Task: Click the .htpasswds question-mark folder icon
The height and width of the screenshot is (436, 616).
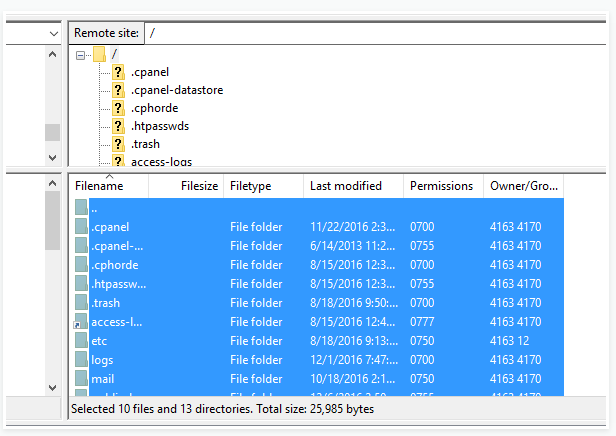Action: (x=118, y=126)
